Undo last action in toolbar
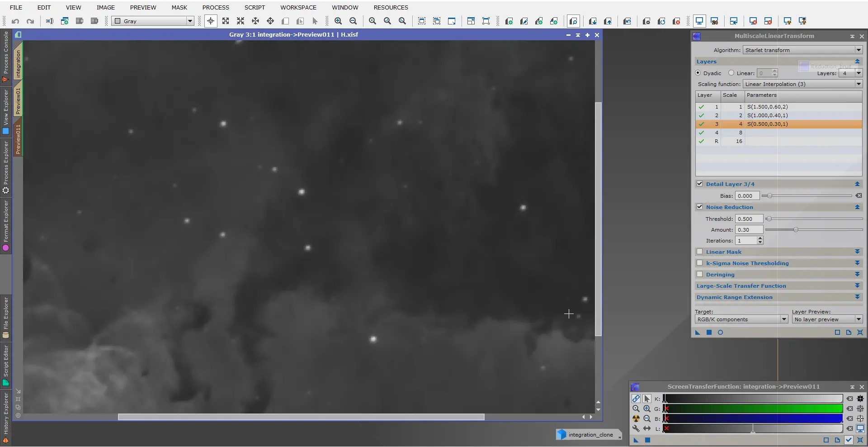Image resolution: width=868 pixels, height=447 pixels. 15,21
